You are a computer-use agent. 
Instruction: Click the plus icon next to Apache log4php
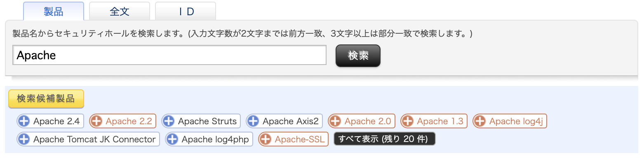[x=172, y=139]
